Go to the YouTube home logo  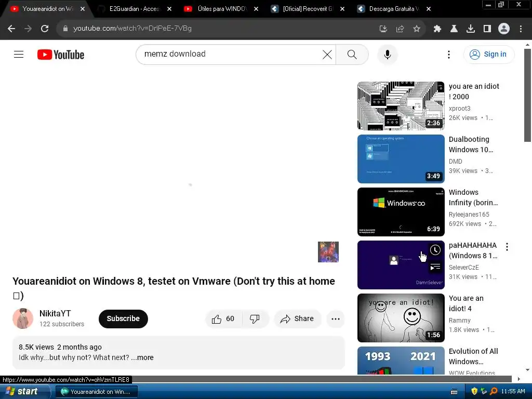point(61,55)
